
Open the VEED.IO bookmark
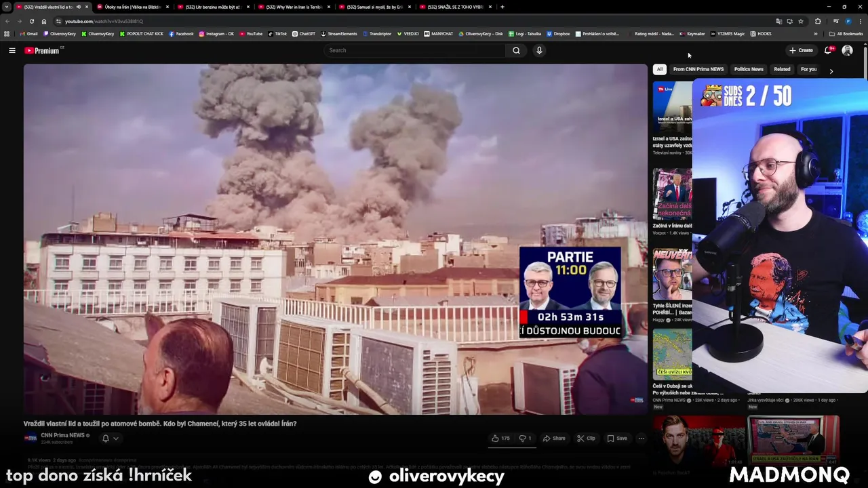[x=408, y=34]
